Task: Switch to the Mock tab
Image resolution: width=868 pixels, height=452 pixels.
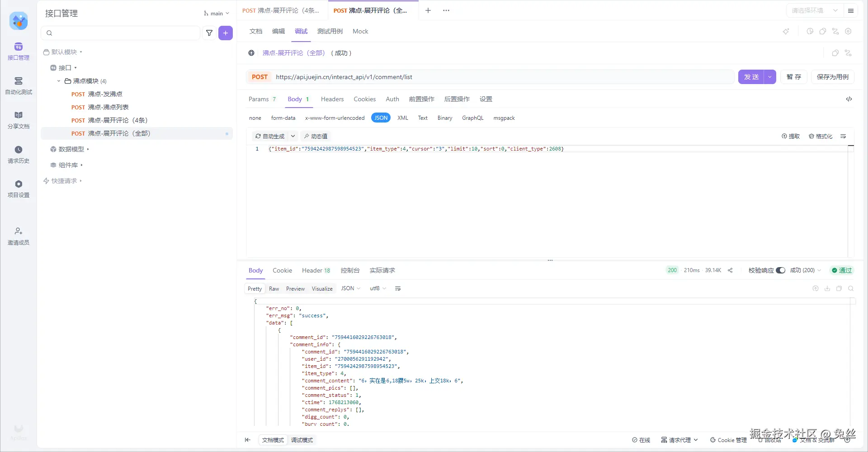Action: [x=360, y=31]
